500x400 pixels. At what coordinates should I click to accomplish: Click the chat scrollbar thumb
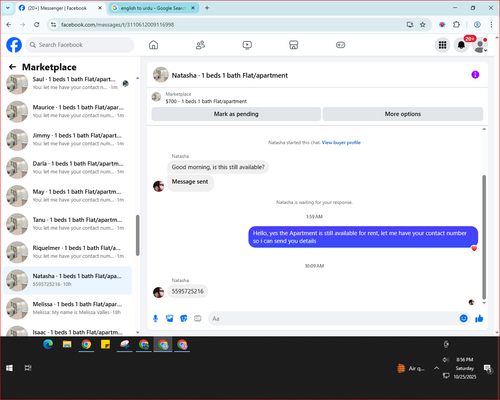484,237
